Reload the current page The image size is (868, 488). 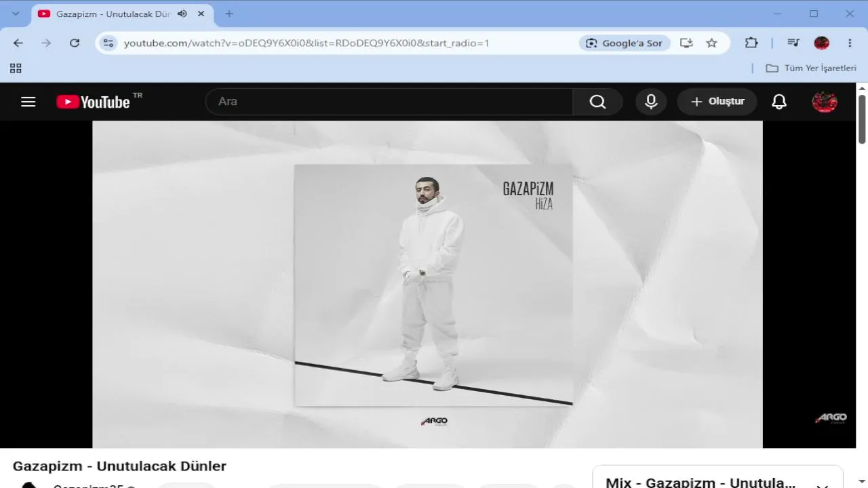[x=75, y=43]
